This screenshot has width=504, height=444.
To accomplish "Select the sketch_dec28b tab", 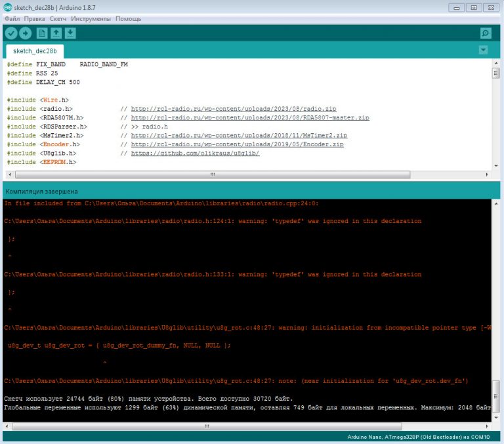I will click(35, 50).
